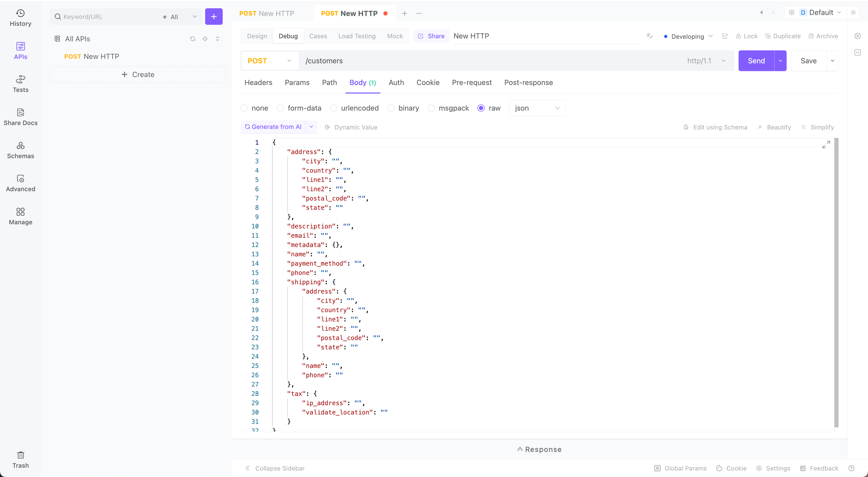Open the Send button dropdown arrow

point(780,61)
